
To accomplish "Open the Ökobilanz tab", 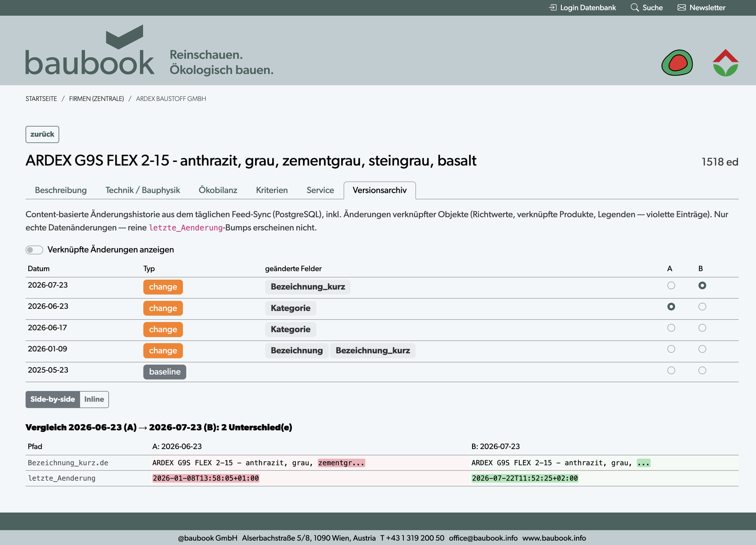I will pos(218,190).
